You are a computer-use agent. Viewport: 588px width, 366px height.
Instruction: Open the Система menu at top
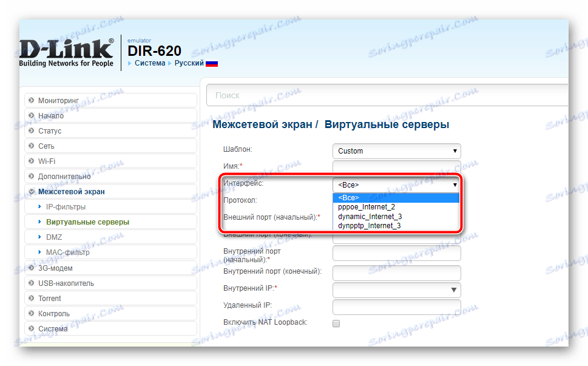coord(149,63)
